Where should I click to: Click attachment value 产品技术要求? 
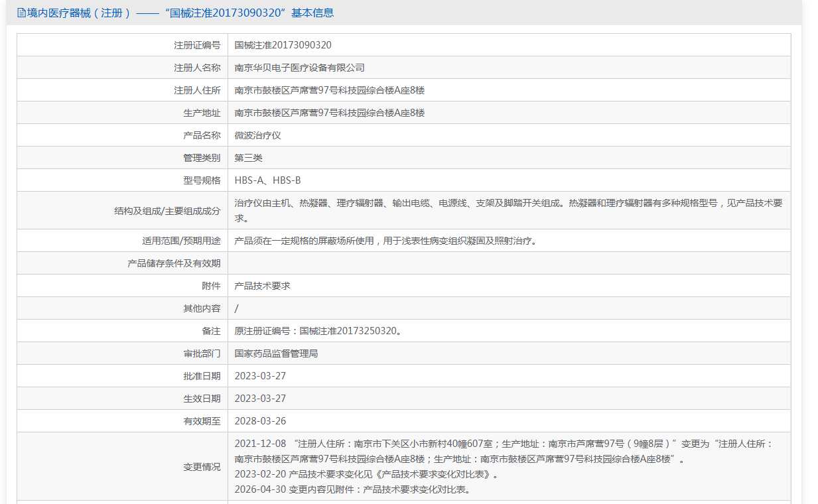[x=263, y=286]
